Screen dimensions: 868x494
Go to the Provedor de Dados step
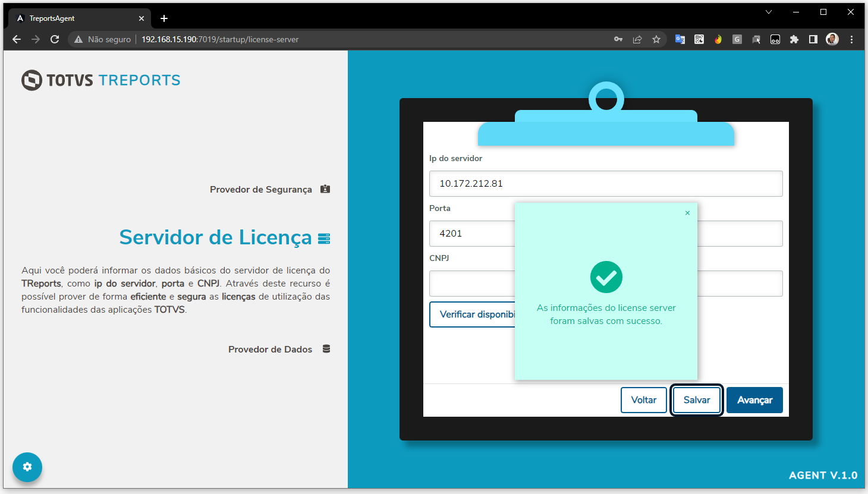pos(279,349)
